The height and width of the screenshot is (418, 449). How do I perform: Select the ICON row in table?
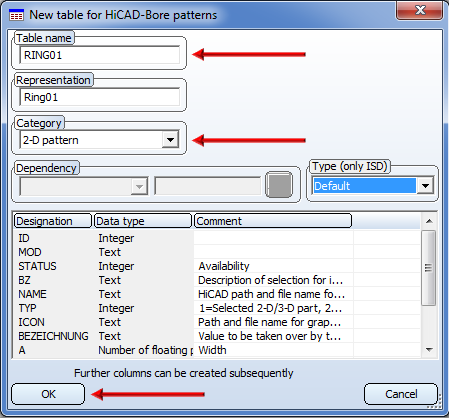tap(217, 322)
